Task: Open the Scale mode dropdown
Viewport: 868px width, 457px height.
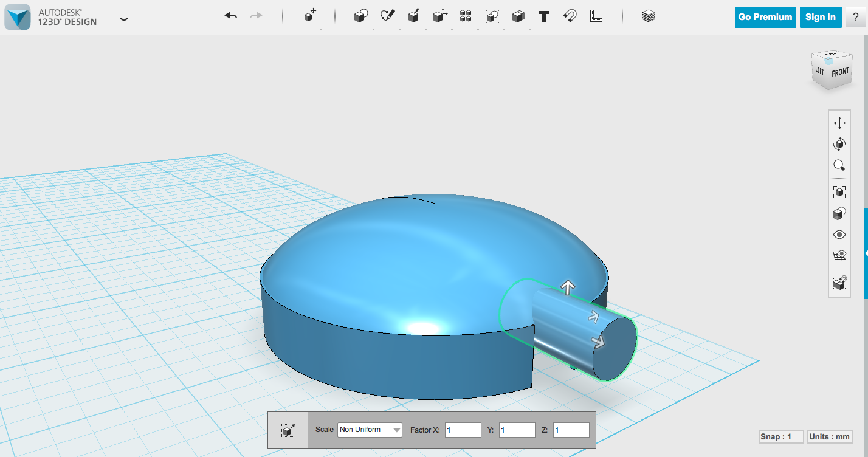Action: coord(370,430)
